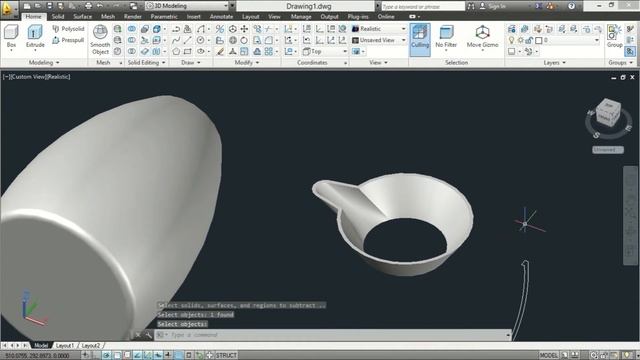The height and width of the screenshot is (360, 640).
Task: Open the Unsaved View dropdown
Action: (x=379, y=40)
